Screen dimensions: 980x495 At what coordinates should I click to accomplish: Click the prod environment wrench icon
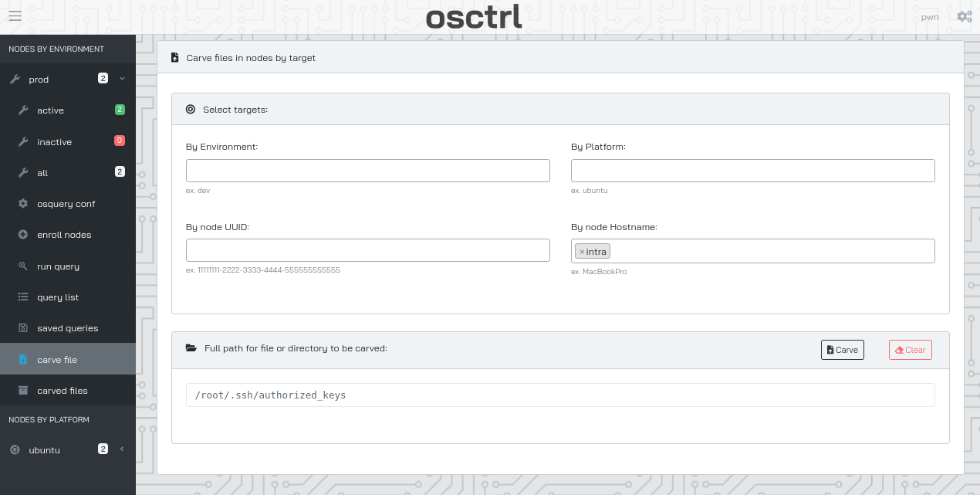[15, 80]
